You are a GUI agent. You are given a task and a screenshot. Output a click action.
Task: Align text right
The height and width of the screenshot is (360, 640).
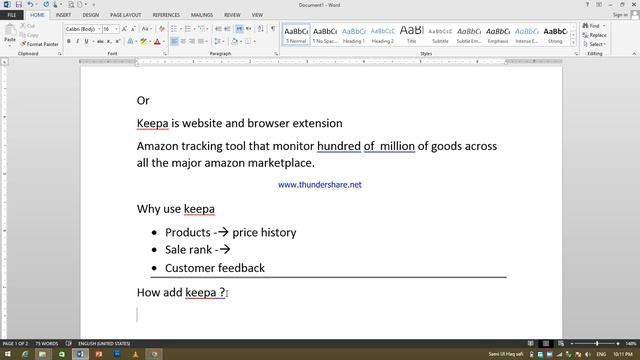click(x=192, y=41)
